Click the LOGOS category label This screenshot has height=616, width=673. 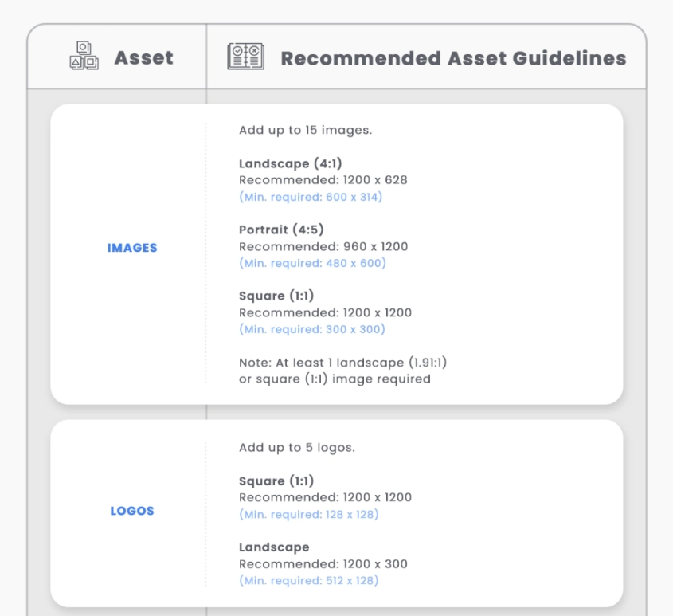tap(132, 511)
